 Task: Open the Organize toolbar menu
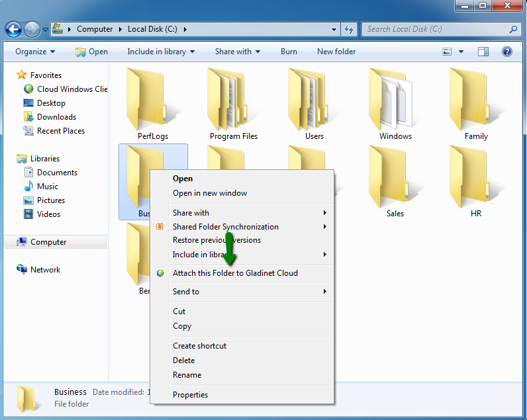(x=35, y=52)
